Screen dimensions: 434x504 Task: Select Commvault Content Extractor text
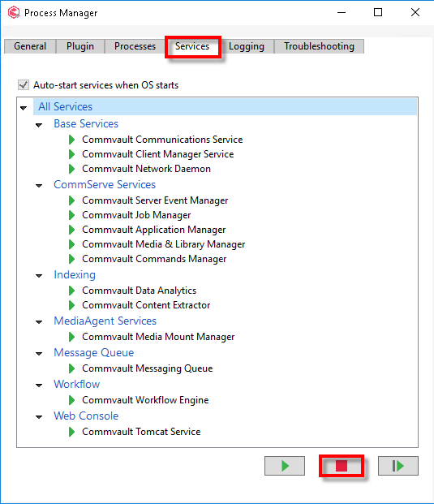(146, 305)
